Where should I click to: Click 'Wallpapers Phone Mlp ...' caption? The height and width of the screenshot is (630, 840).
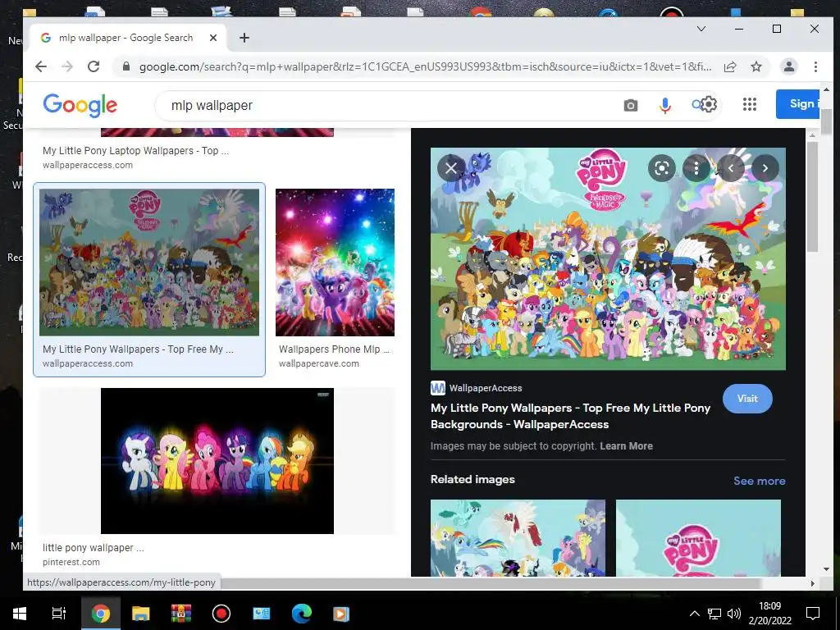[x=334, y=349]
